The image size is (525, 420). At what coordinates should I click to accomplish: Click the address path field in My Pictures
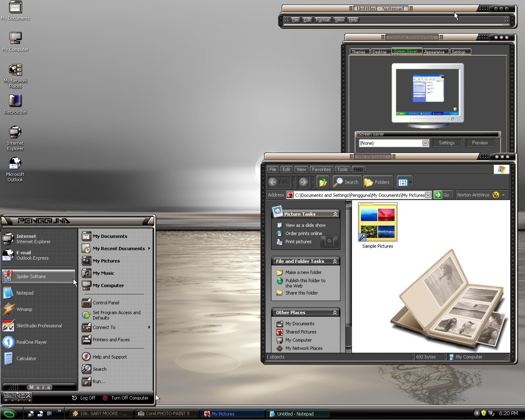(359, 195)
